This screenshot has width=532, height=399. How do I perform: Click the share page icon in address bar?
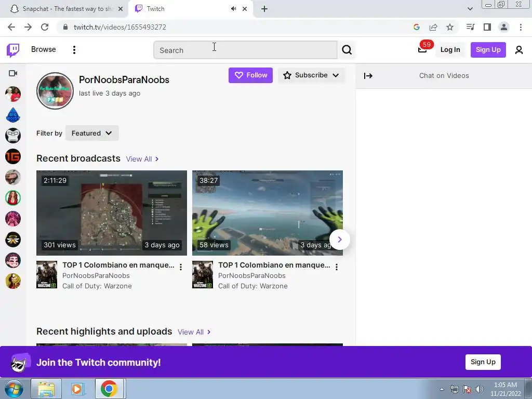pos(433,27)
